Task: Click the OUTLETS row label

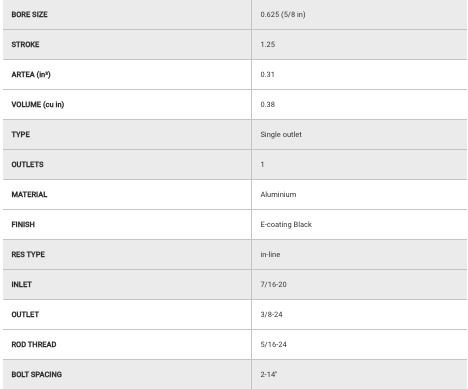Action: pyautogui.click(x=27, y=164)
